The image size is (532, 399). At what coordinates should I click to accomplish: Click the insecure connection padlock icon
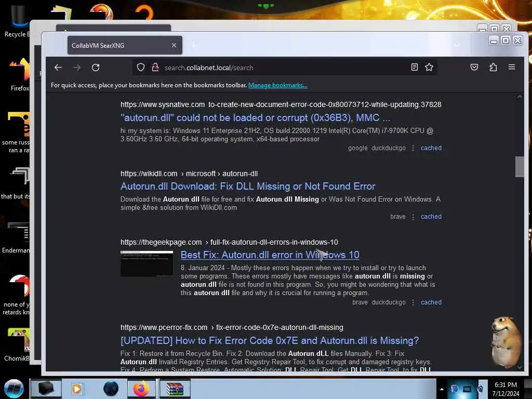[x=155, y=67]
